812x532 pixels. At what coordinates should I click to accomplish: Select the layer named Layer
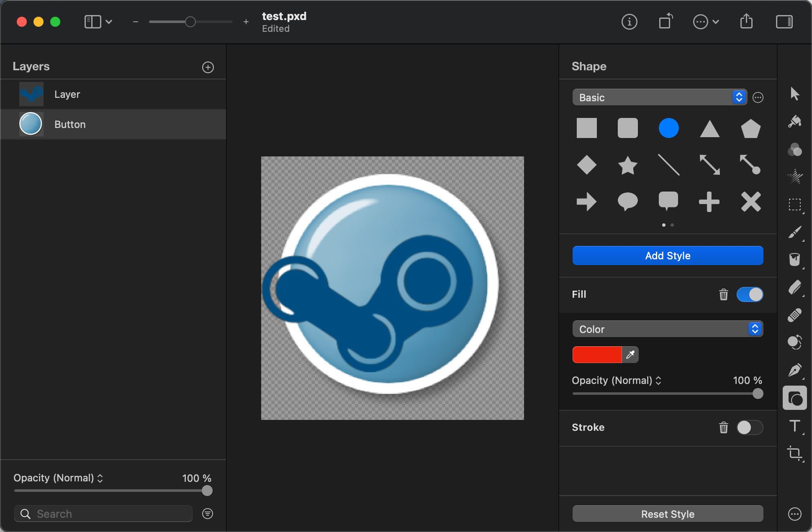(113, 94)
